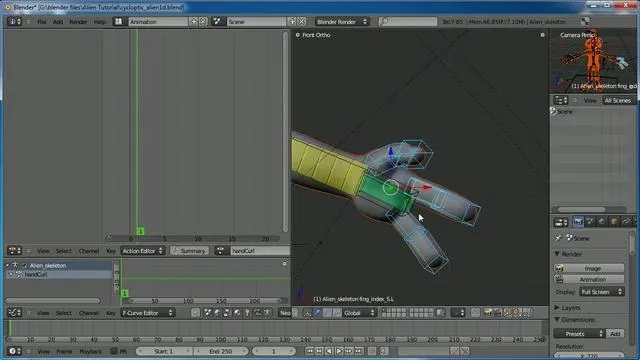Collapse the Alien_skeleton channel triangle

(8, 265)
